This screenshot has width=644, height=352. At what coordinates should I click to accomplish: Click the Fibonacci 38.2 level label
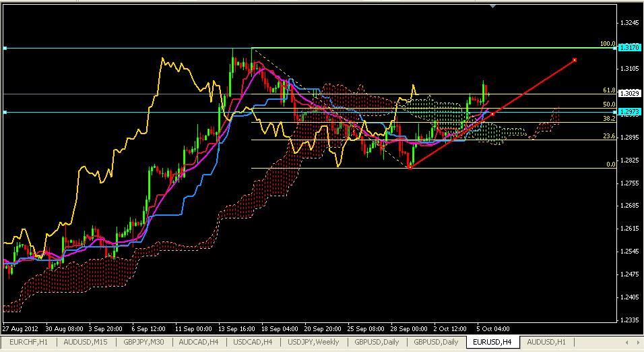609,119
